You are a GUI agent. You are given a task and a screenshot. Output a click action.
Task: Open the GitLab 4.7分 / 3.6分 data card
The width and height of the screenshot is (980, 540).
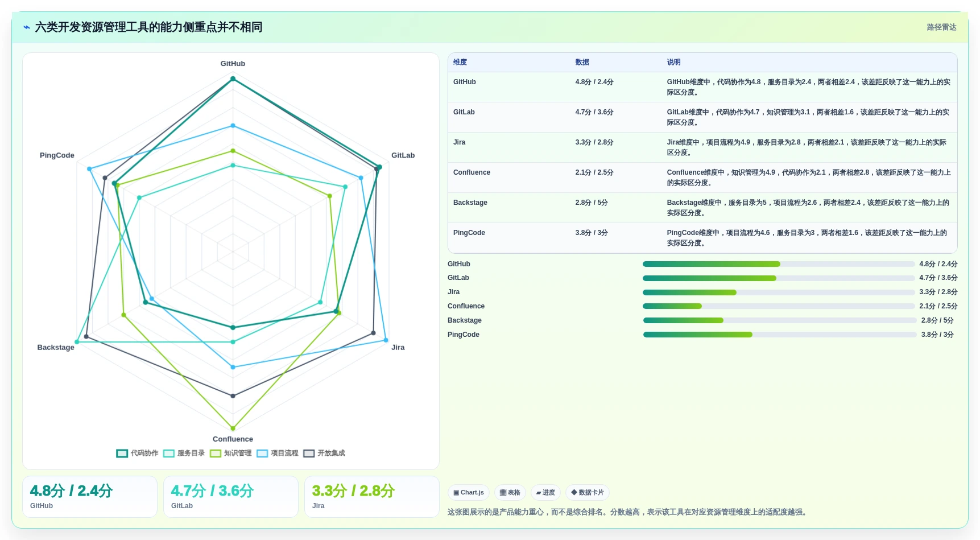point(231,497)
